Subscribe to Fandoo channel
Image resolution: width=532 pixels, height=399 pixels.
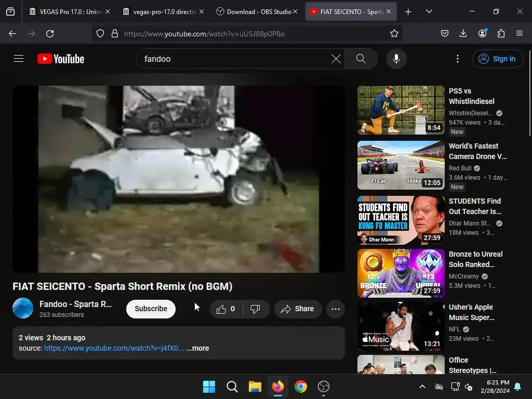(x=151, y=309)
